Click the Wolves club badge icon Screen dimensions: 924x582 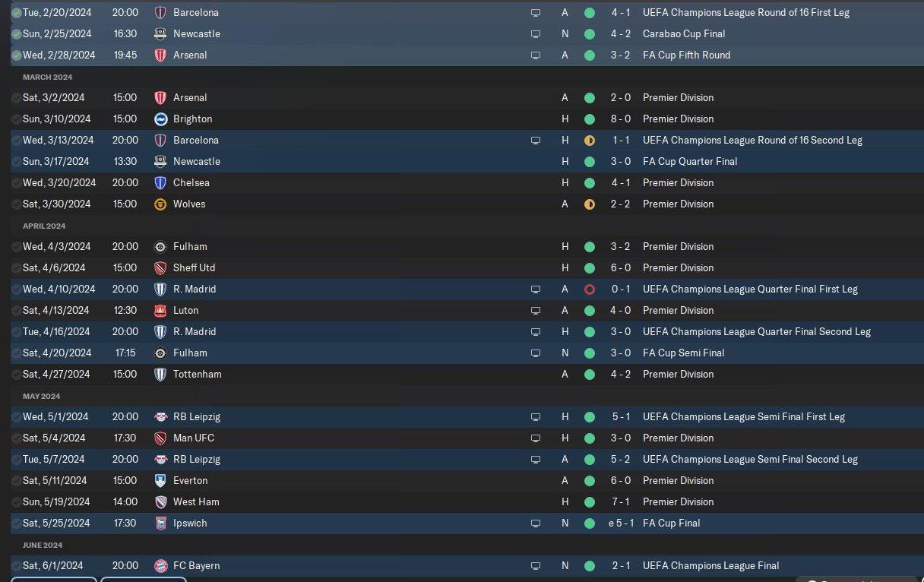click(x=160, y=204)
